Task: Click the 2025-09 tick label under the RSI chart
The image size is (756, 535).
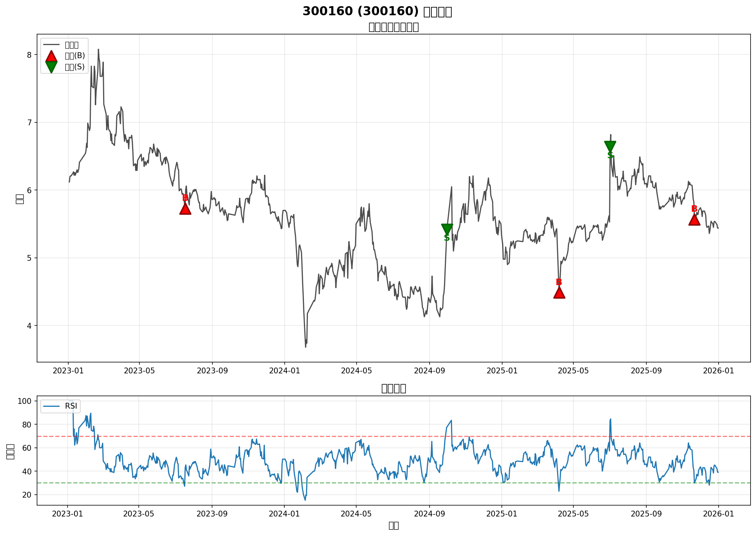Action: pos(646,514)
